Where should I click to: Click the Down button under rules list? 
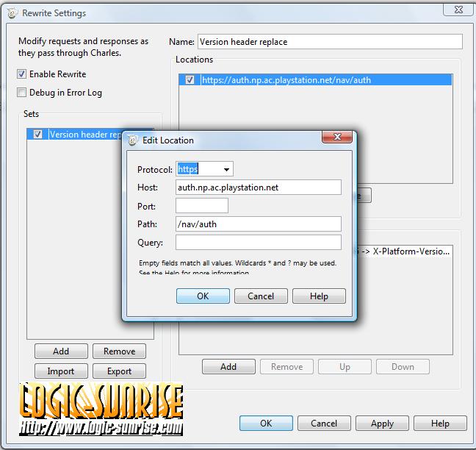pyautogui.click(x=403, y=367)
